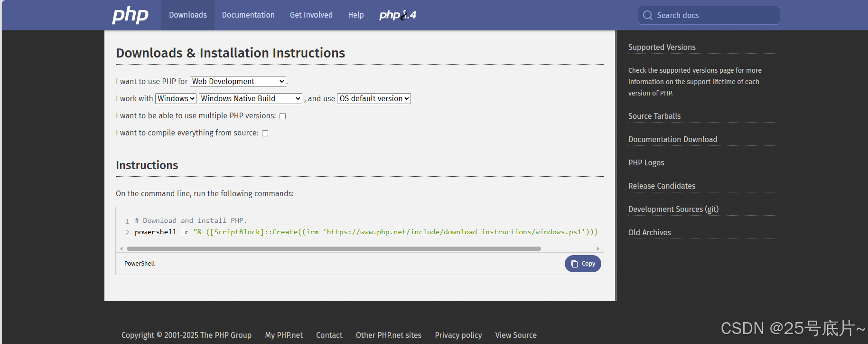
Task: Click View Source in the footer
Action: point(516,335)
